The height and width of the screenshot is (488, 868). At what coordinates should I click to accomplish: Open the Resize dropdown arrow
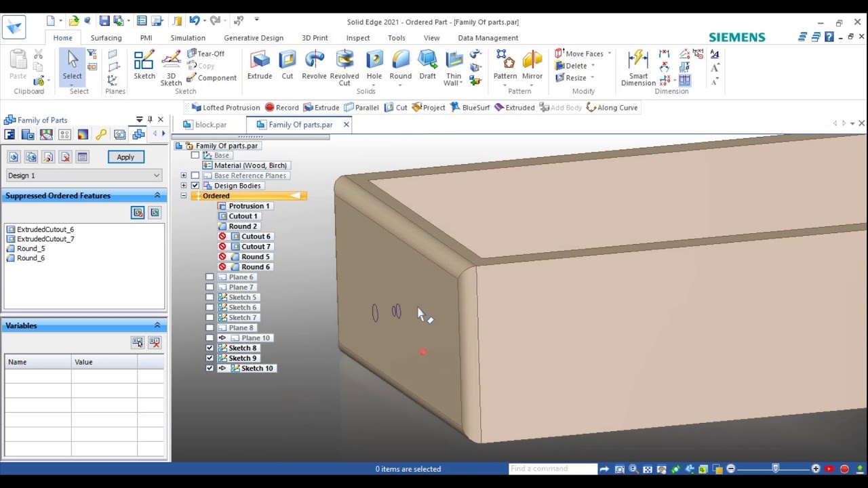(x=592, y=78)
